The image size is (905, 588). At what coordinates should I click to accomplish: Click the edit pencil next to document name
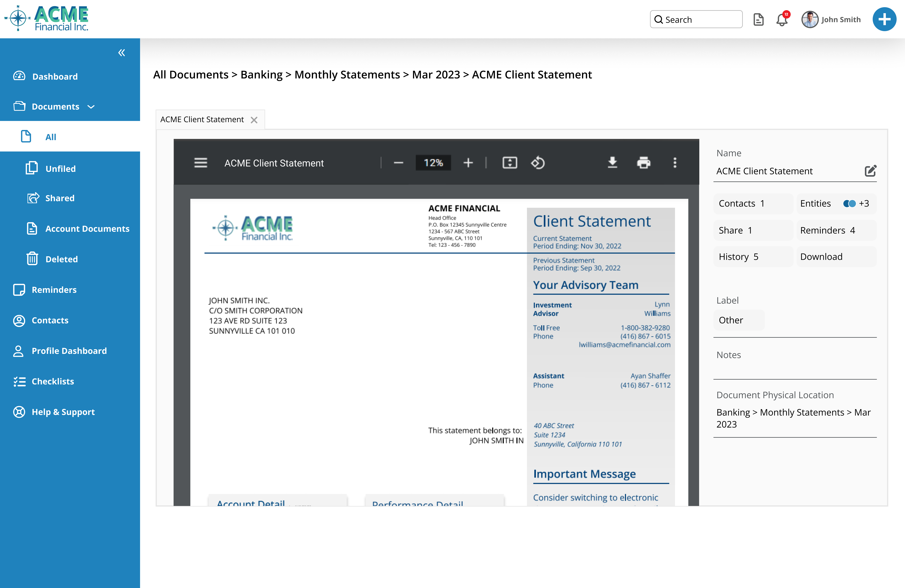(871, 171)
